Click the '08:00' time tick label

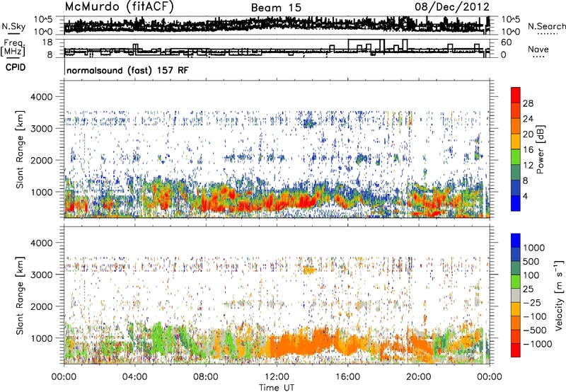[205, 377]
